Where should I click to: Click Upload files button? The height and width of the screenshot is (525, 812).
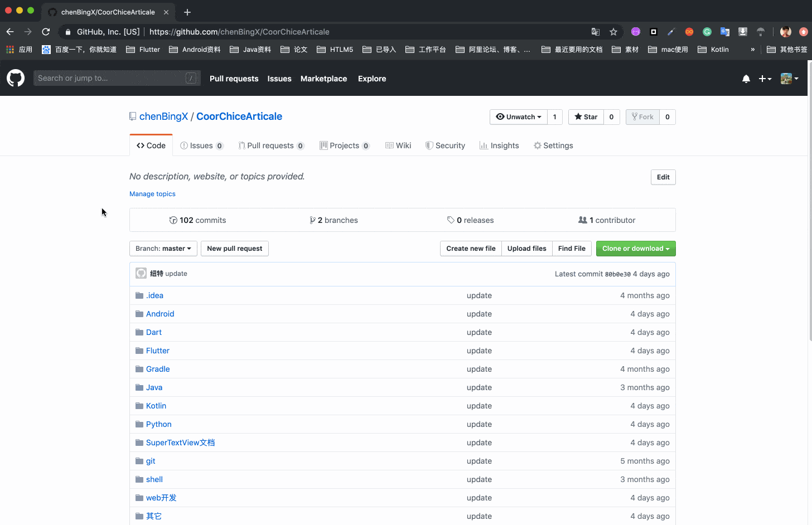[x=527, y=249]
